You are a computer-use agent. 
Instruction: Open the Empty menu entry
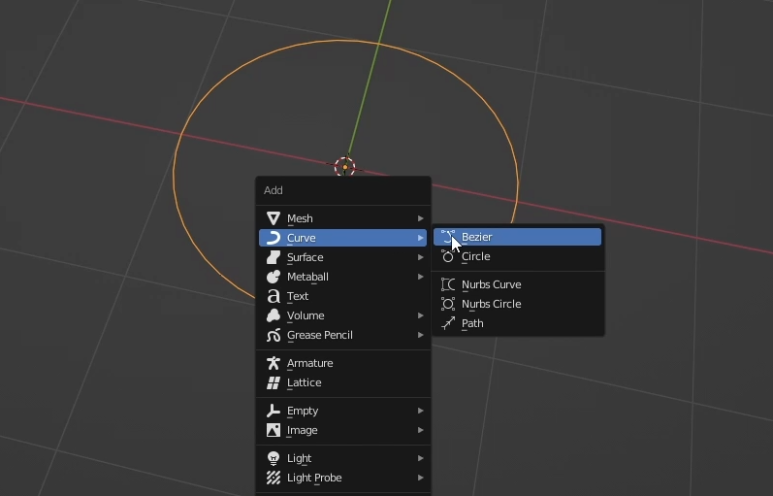[343, 411]
